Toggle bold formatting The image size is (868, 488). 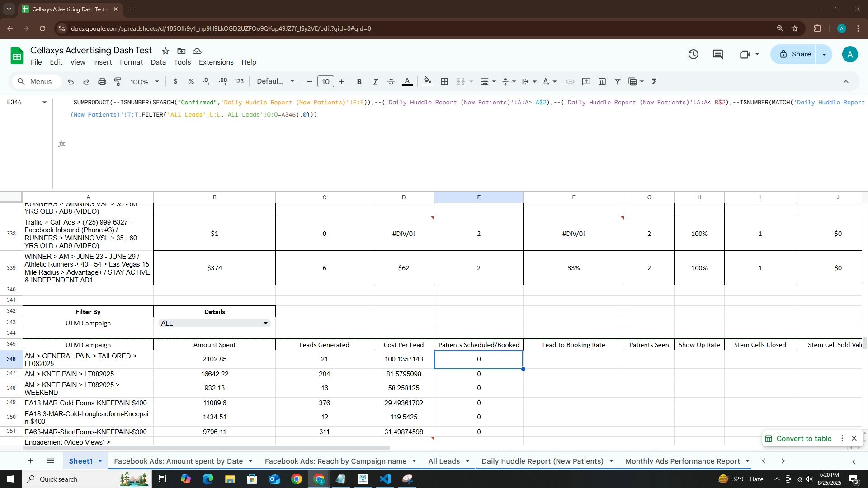(359, 82)
